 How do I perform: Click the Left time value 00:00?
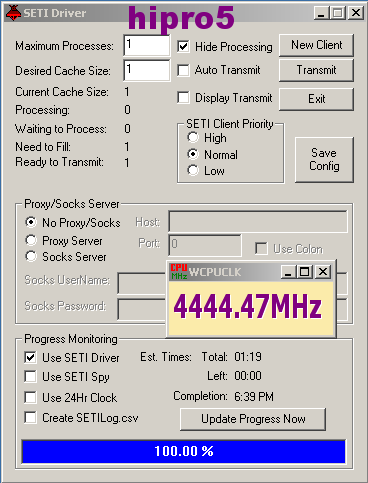point(248,376)
